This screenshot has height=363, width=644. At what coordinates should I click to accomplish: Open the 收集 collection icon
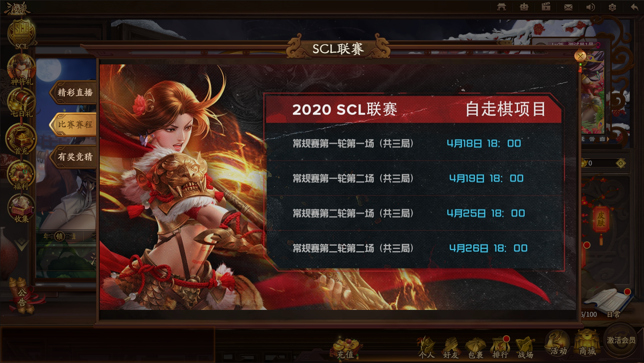(x=21, y=208)
